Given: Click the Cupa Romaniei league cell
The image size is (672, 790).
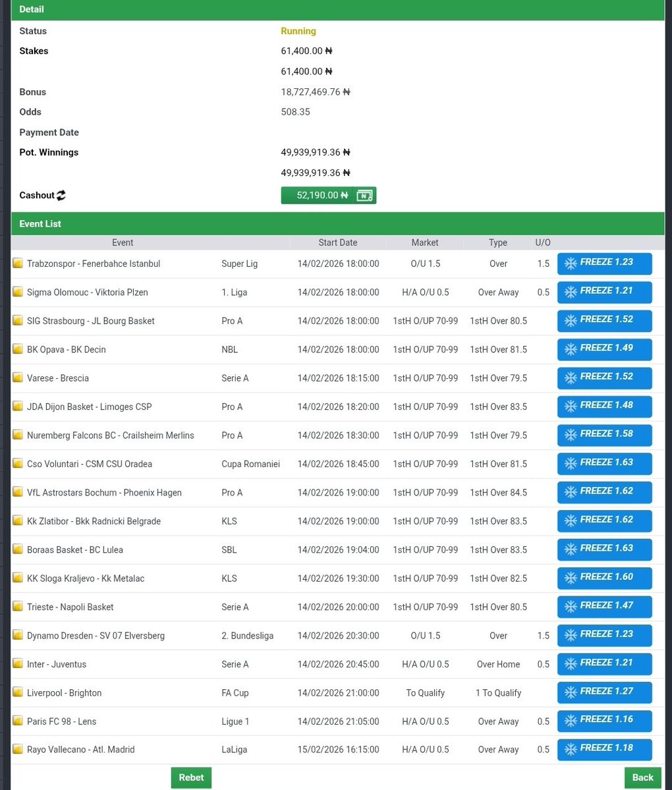Looking at the screenshot, I should 250,464.
